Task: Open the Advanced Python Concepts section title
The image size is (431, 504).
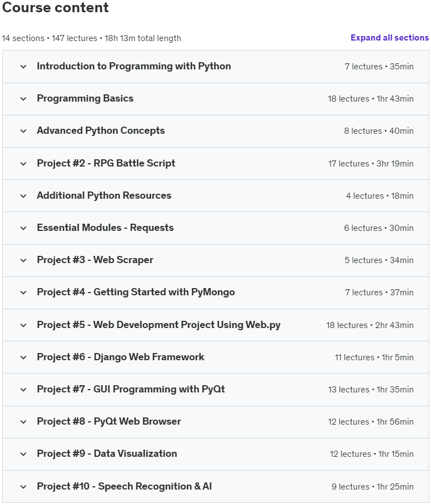Action: coord(101,130)
